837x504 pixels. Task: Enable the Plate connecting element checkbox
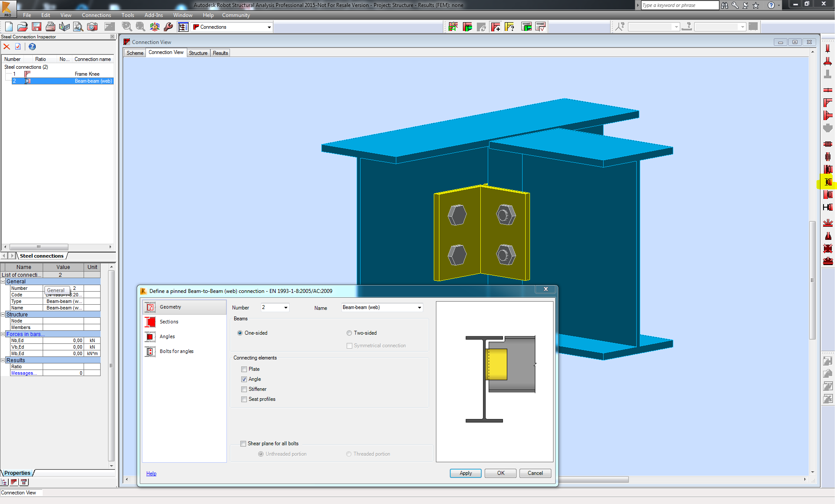point(244,369)
